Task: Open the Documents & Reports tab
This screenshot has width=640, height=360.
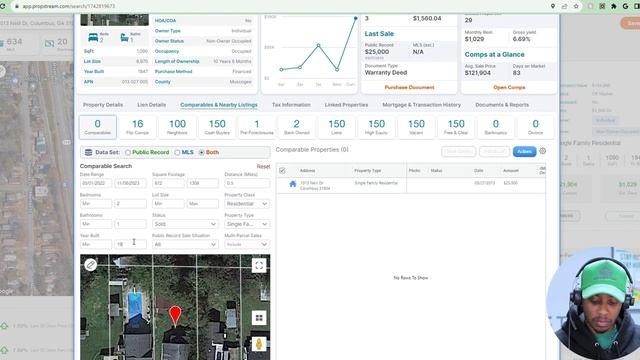Action: (x=502, y=105)
